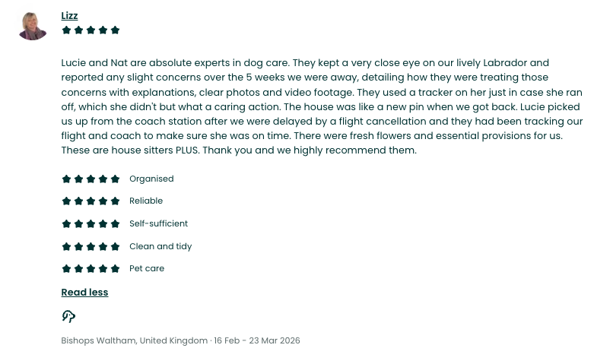The image size is (594, 364).
Task: Click the dog pet icon
Action: [x=68, y=316]
